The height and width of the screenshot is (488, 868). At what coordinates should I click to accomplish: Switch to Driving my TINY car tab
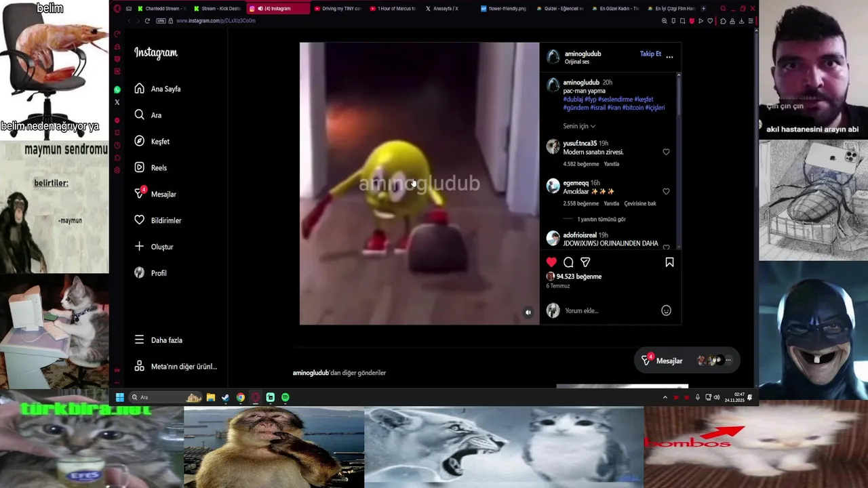tap(338, 9)
